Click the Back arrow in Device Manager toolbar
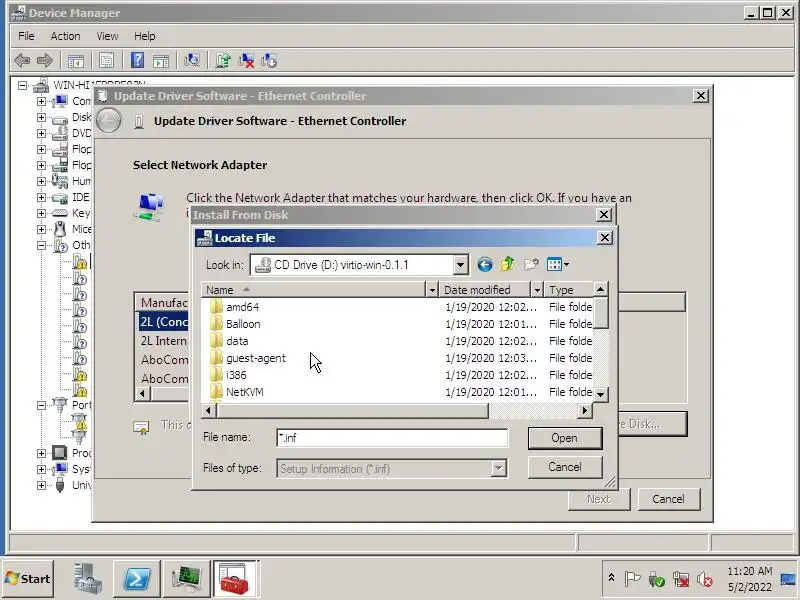Image resolution: width=800 pixels, height=600 pixels. pos(22,61)
